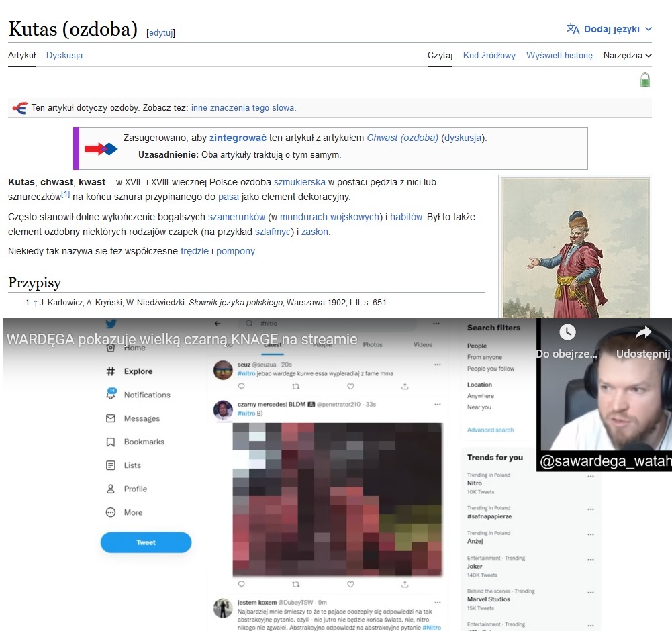The height and width of the screenshot is (631, 672).
Task: Click the Bookmarks icon in the sidebar
Action: [x=111, y=442]
